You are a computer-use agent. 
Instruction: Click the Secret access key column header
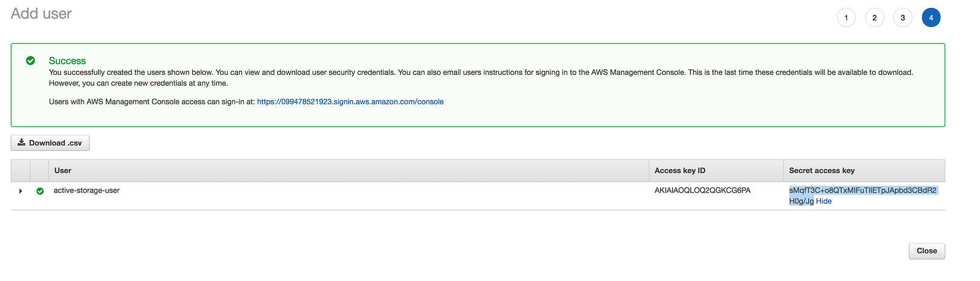coord(821,171)
